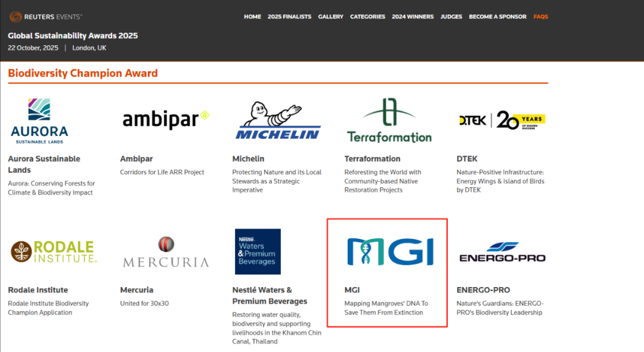
Task: Click 'United for 30x30' text
Action: coord(144,304)
